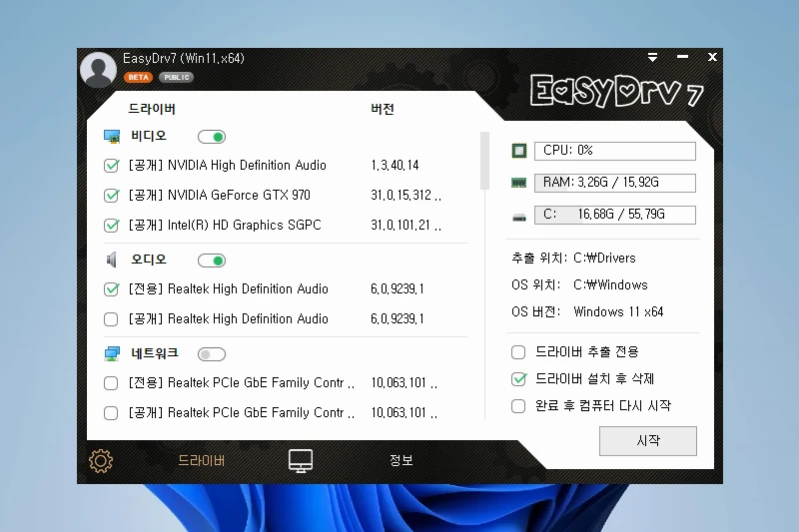Check [전용] Realtek PCIe GbE Family Controller

(x=111, y=383)
